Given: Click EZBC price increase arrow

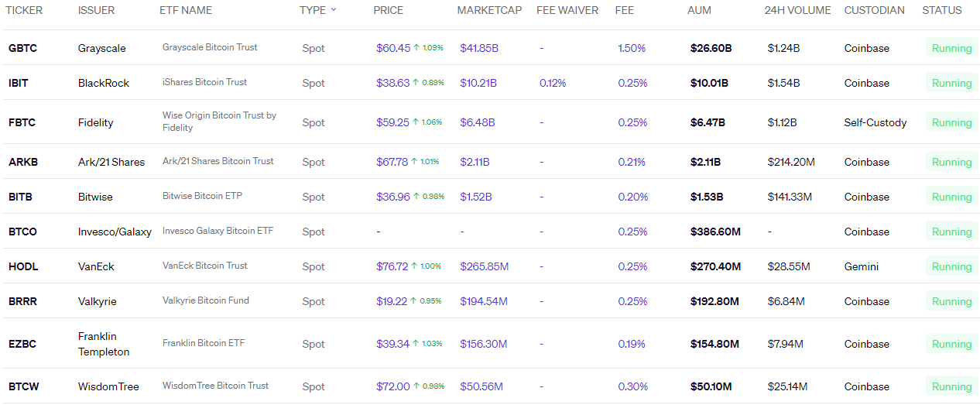Looking at the screenshot, I should (416, 344).
